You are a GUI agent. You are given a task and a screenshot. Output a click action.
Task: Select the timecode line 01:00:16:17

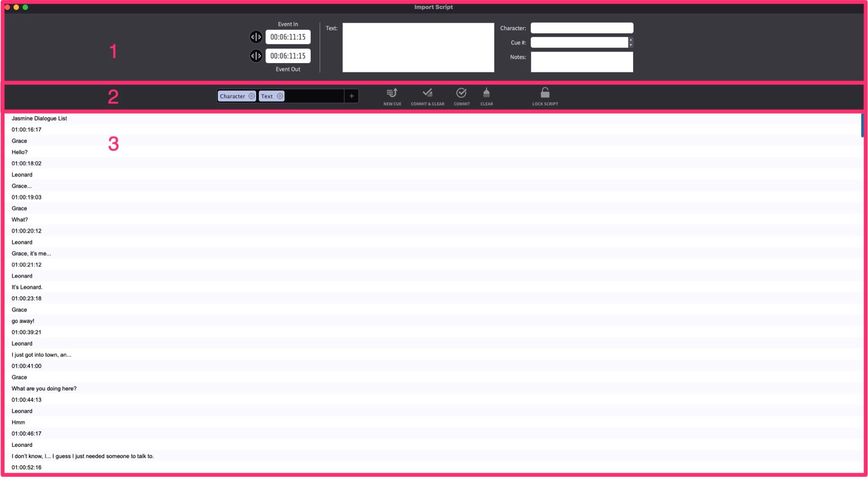click(x=27, y=130)
